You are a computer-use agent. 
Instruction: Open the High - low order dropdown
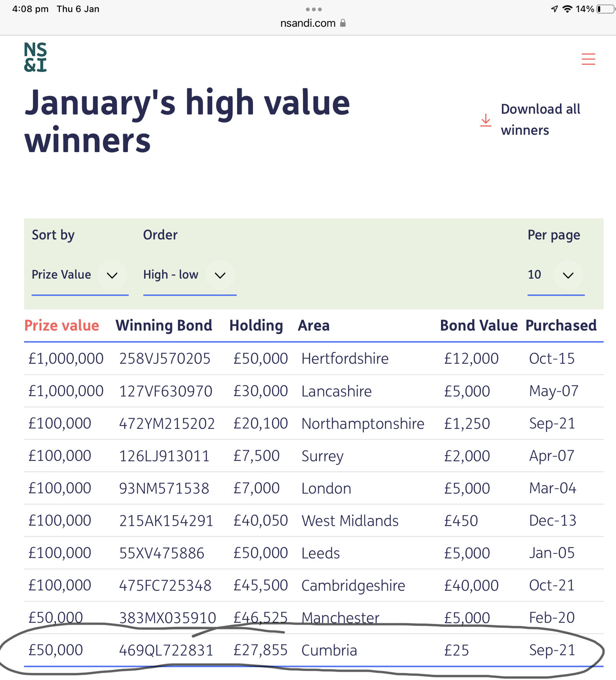[x=220, y=275]
